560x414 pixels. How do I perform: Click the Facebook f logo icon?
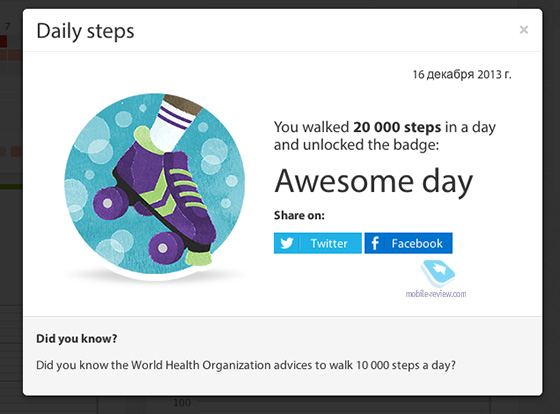click(x=375, y=243)
